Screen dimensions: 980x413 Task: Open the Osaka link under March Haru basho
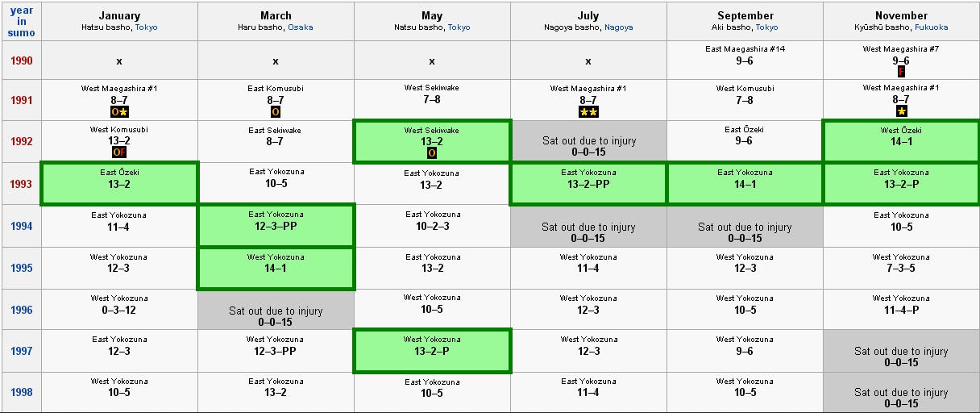coord(301,27)
